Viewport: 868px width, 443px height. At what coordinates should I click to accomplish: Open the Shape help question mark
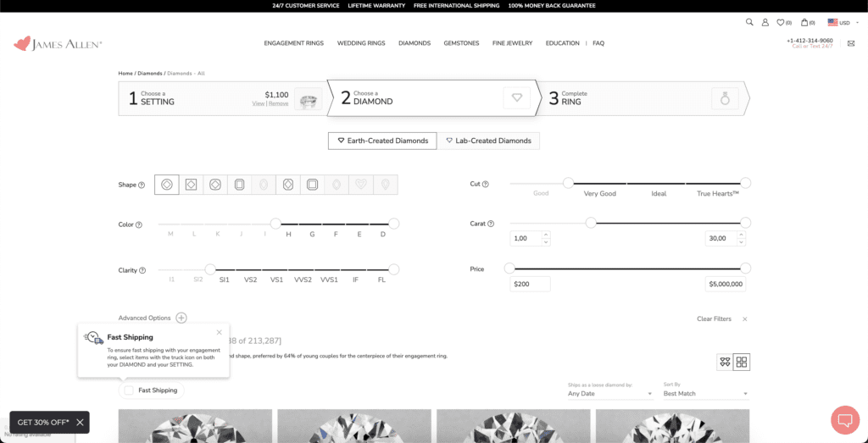coord(142,186)
